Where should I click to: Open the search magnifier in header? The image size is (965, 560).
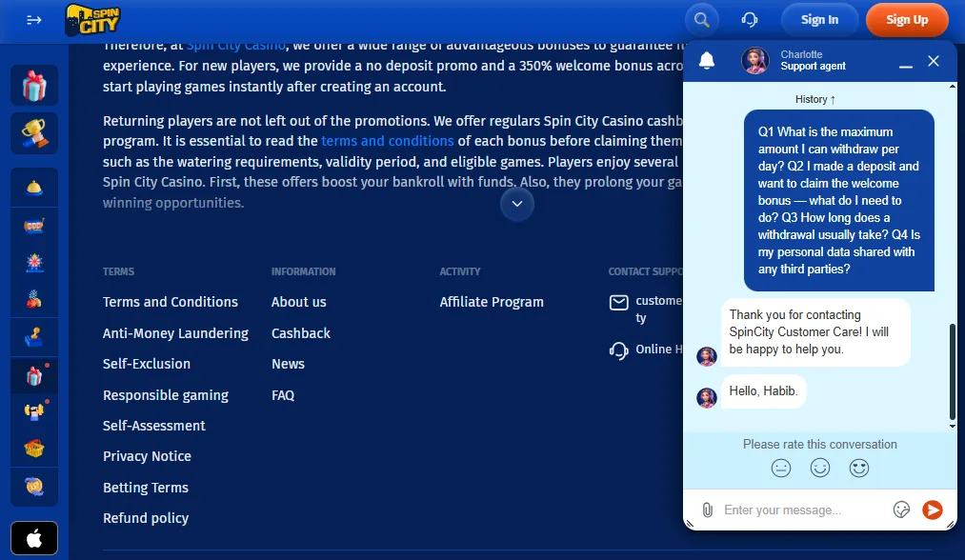(701, 20)
